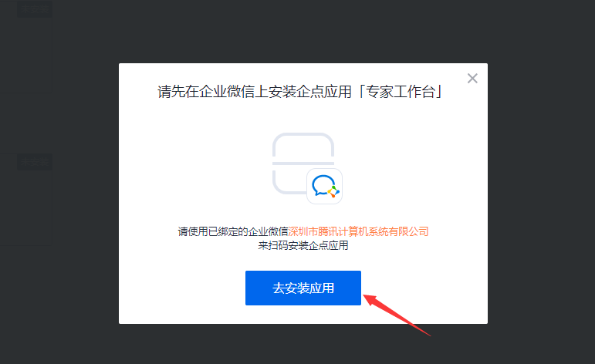Screen dimensions: 595x364
Task: Click the 去安装应用 button
Action: pyautogui.click(x=303, y=288)
